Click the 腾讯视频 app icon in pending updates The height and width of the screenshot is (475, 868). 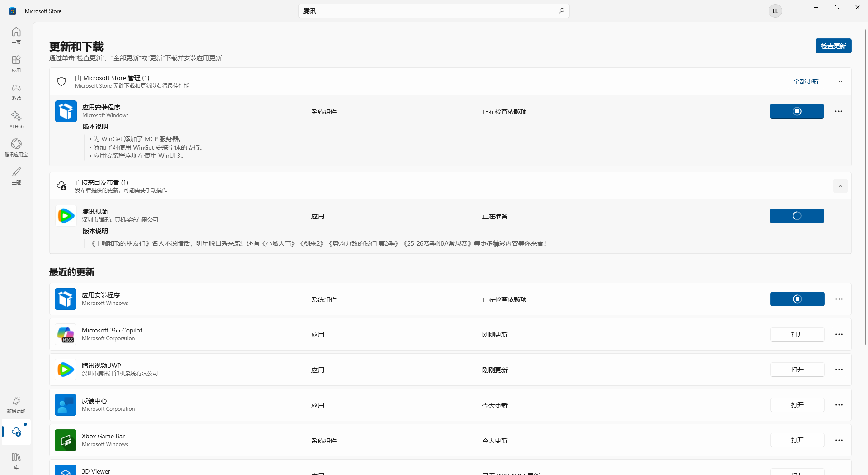coord(66,216)
